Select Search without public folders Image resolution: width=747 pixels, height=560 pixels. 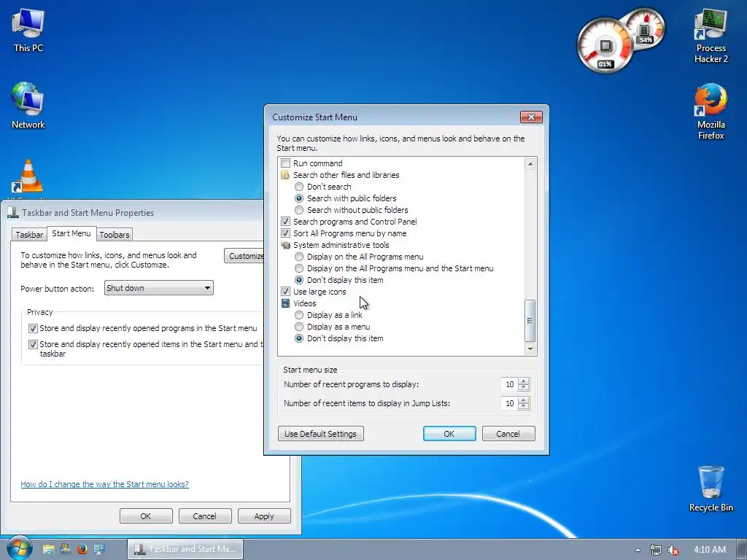click(298, 210)
